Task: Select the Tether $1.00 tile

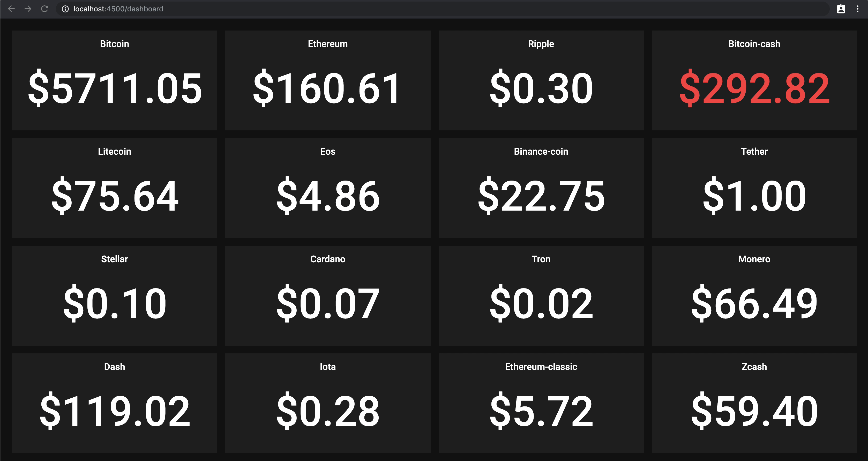Action: [754, 188]
